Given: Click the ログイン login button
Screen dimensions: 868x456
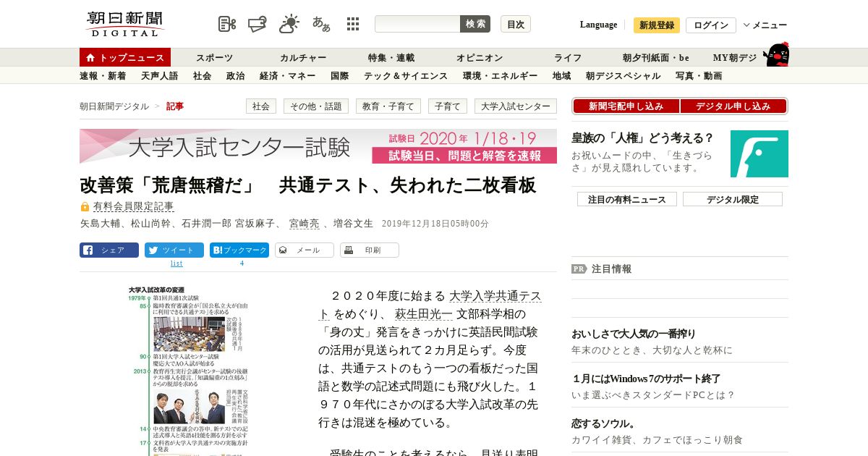Looking at the screenshot, I should 711,25.
